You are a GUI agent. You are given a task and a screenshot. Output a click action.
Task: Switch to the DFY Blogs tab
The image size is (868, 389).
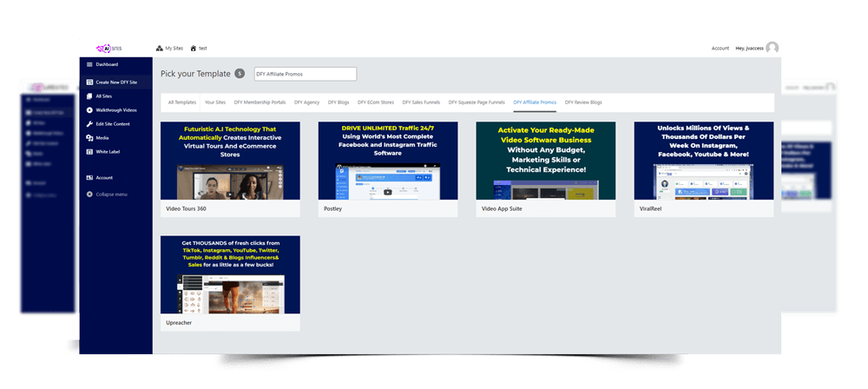click(x=339, y=102)
